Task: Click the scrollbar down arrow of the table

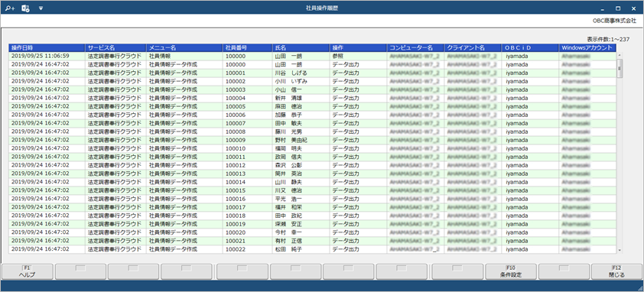Action: pos(620,250)
